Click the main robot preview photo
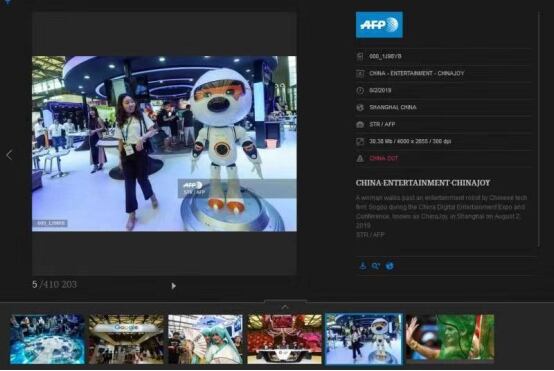 pos(164,144)
